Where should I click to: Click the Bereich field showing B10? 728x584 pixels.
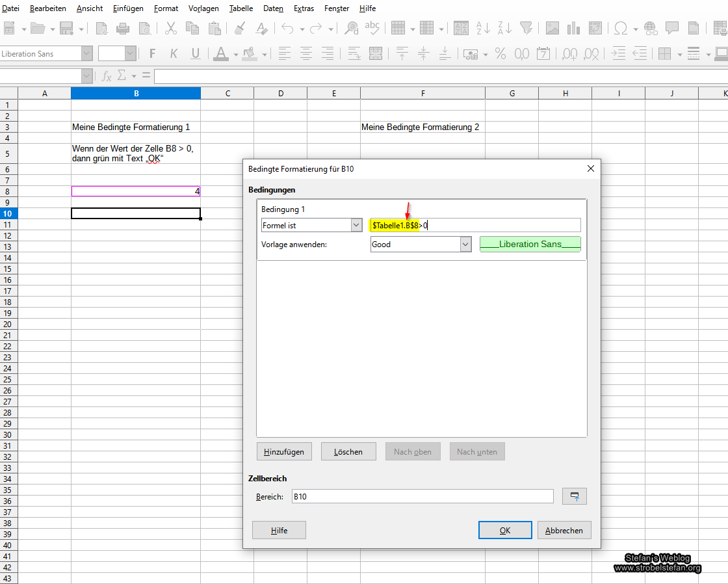[422, 496]
